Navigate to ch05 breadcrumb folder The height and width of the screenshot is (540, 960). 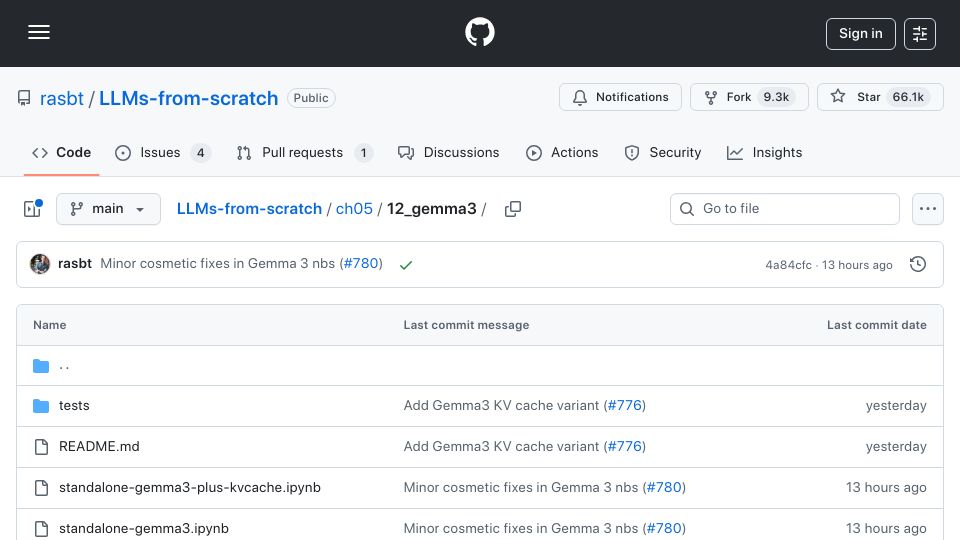[354, 209]
